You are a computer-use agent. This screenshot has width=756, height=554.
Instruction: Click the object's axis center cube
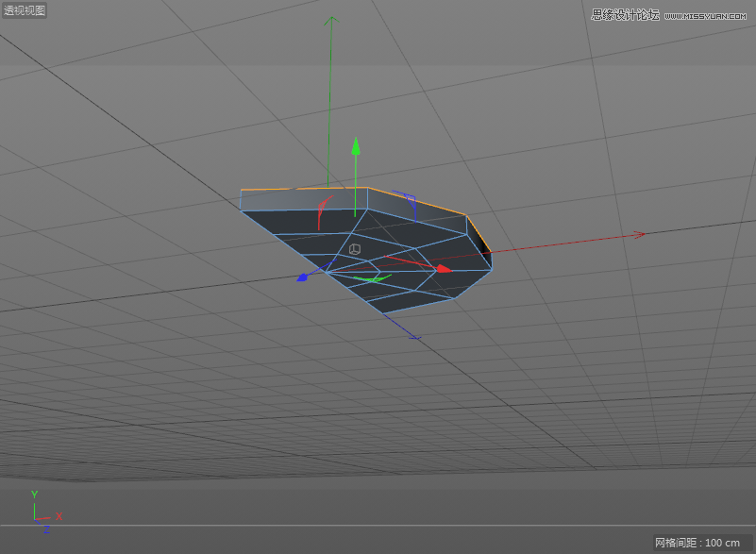(x=354, y=248)
